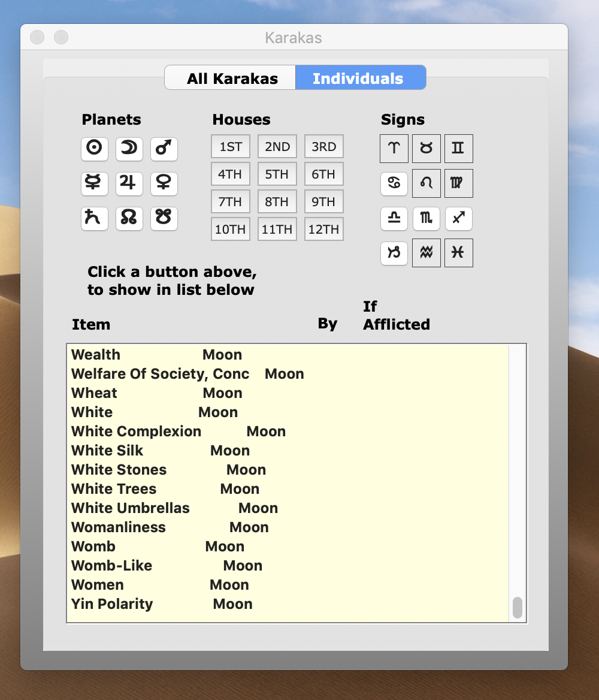The width and height of the screenshot is (599, 700).
Task: Show karakas for the 1ST house
Action: (x=231, y=147)
